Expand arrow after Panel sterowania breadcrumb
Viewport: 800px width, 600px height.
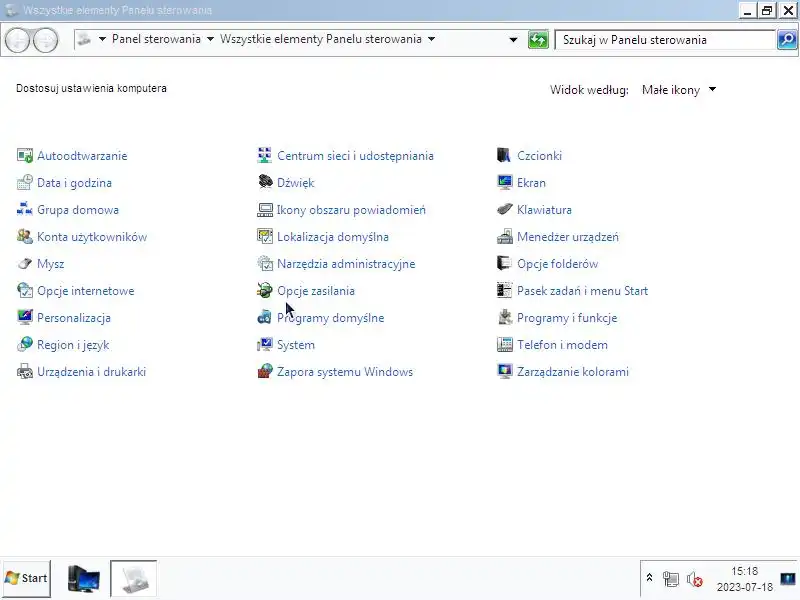pos(210,39)
